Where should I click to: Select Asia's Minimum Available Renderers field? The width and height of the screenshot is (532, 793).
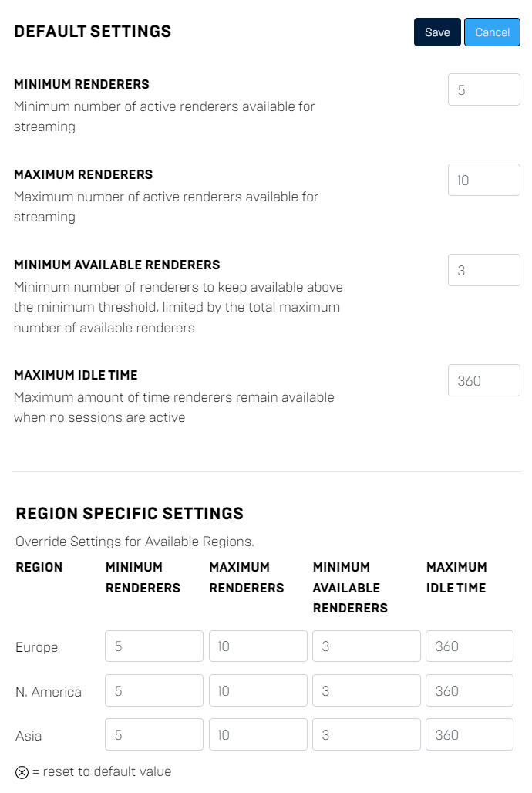coord(366,734)
